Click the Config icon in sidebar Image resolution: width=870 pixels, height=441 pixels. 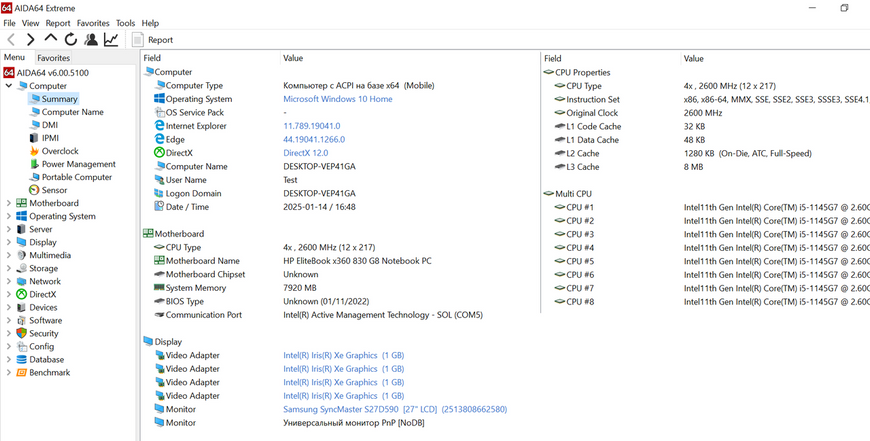click(22, 347)
